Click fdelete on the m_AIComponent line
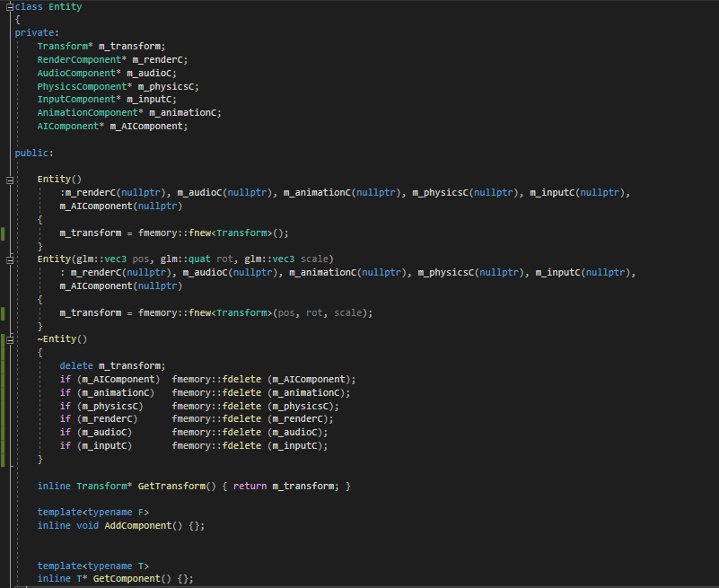719x588 pixels. pyautogui.click(x=242, y=379)
